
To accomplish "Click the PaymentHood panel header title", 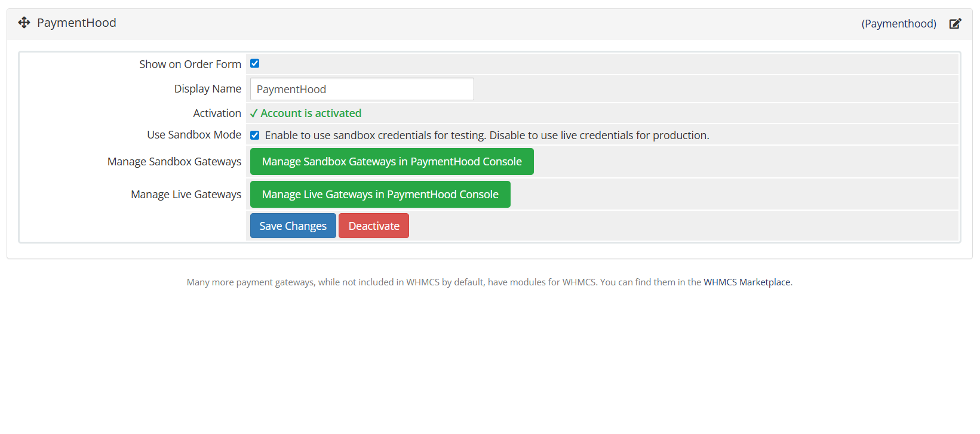I will pyautogui.click(x=76, y=23).
